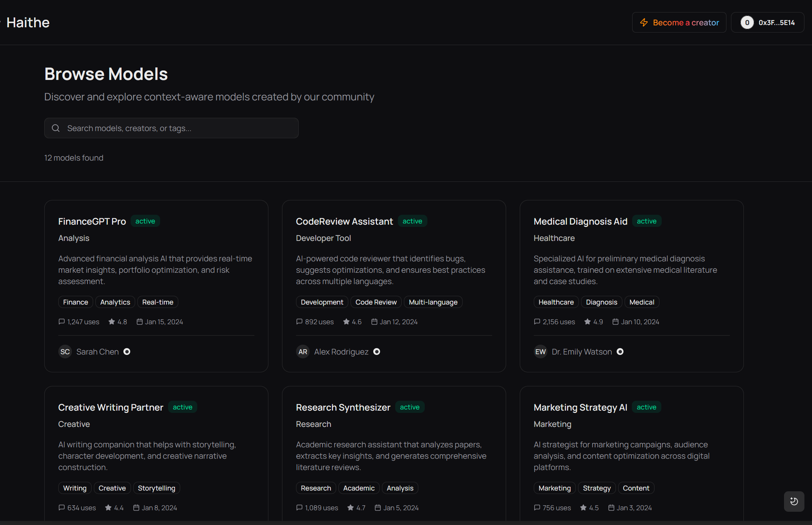
Task: Click the AR avatar for Alex Rodriguez
Action: click(x=303, y=352)
